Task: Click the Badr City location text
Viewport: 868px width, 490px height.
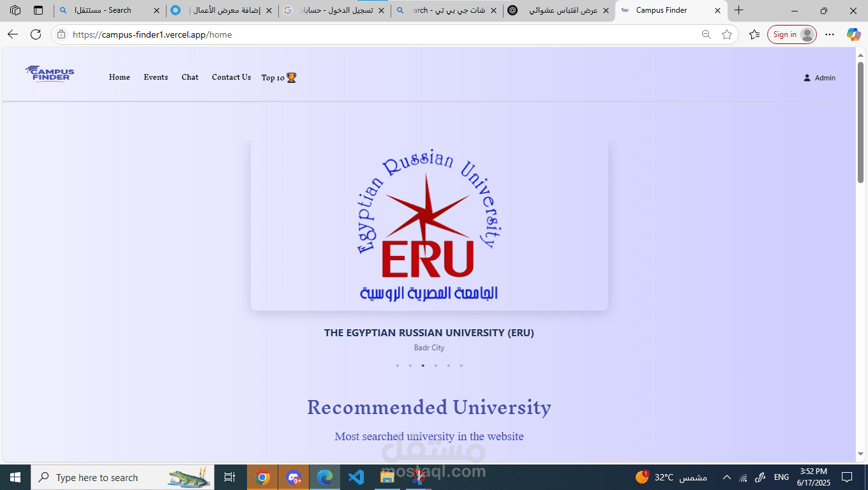Action: pyautogui.click(x=429, y=348)
